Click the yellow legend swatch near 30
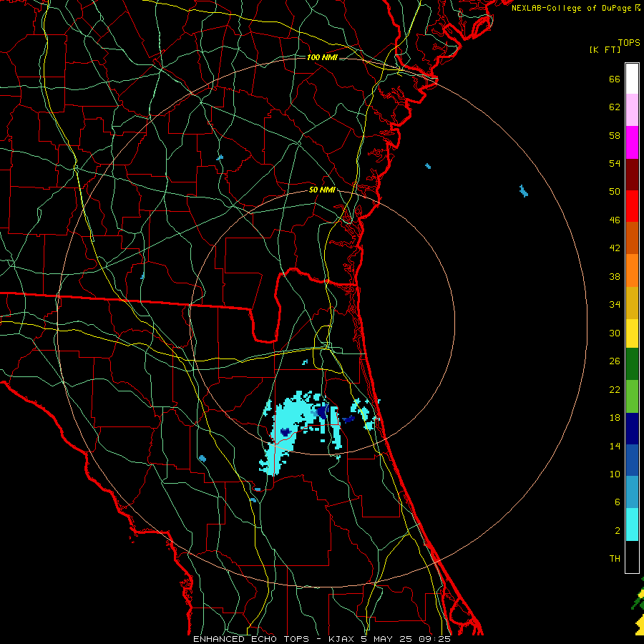644x644 pixels. (x=632, y=333)
